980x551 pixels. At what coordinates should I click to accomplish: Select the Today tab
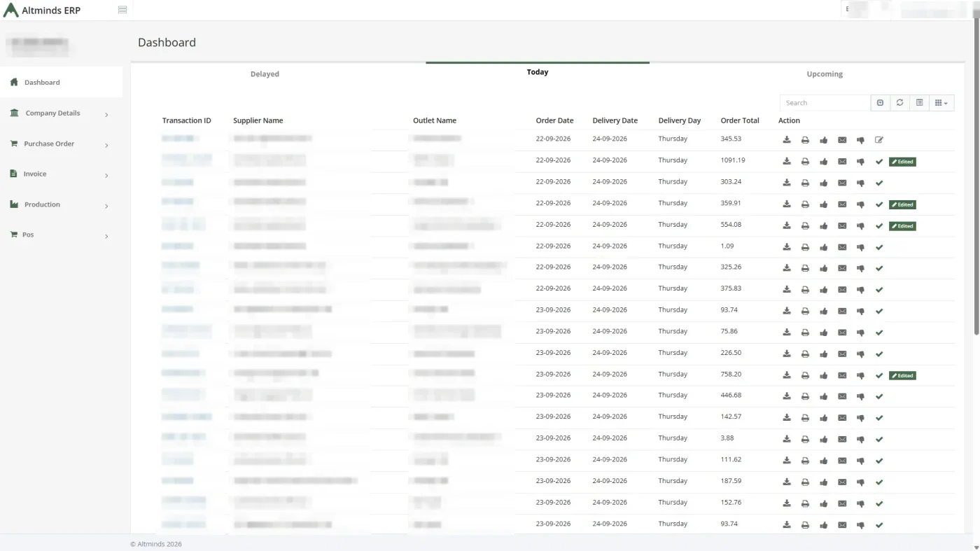pyautogui.click(x=538, y=72)
